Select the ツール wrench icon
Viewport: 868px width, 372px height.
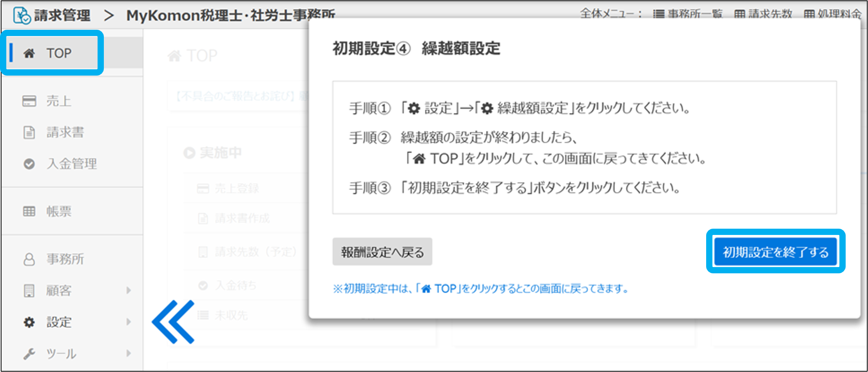coord(29,354)
